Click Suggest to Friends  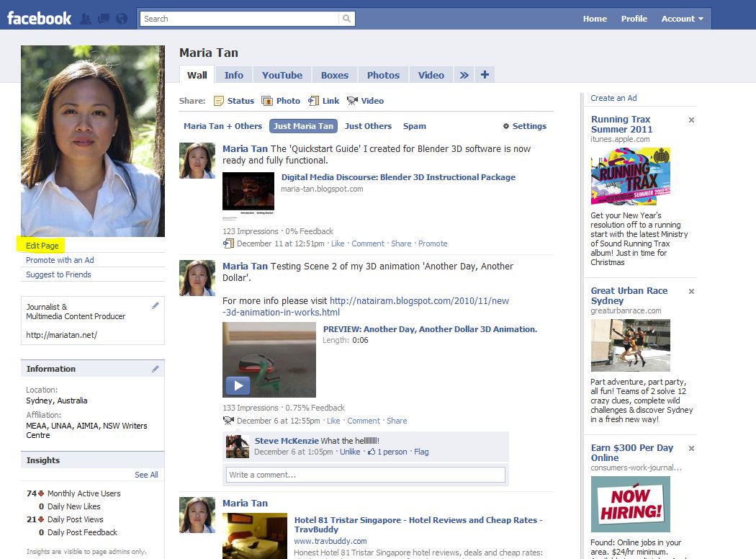click(x=58, y=274)
